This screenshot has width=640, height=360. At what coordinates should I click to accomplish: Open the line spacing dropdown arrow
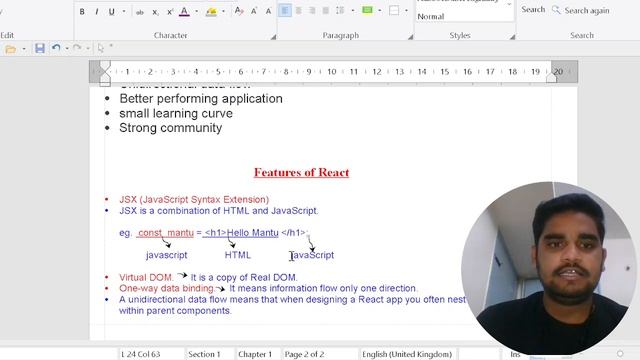353,11
